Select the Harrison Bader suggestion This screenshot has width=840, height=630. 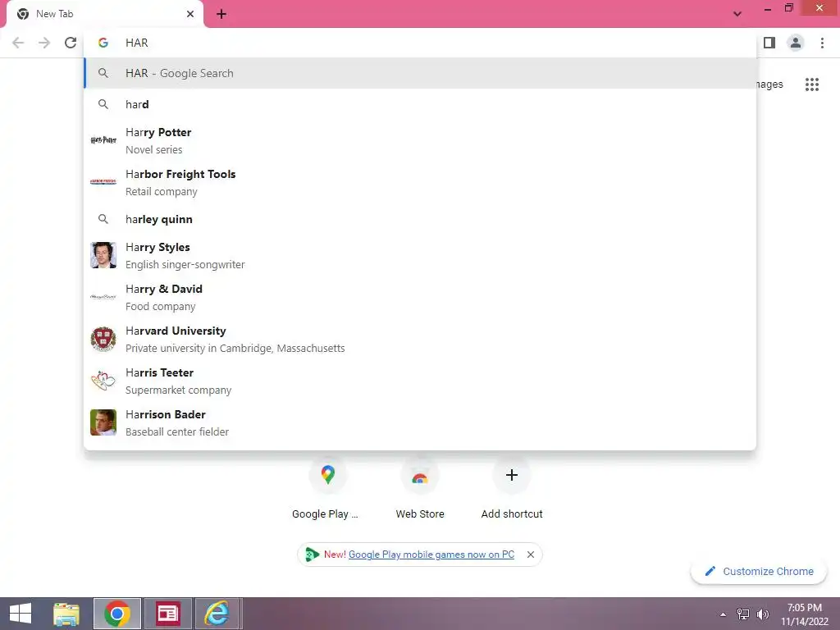[421, 422]
